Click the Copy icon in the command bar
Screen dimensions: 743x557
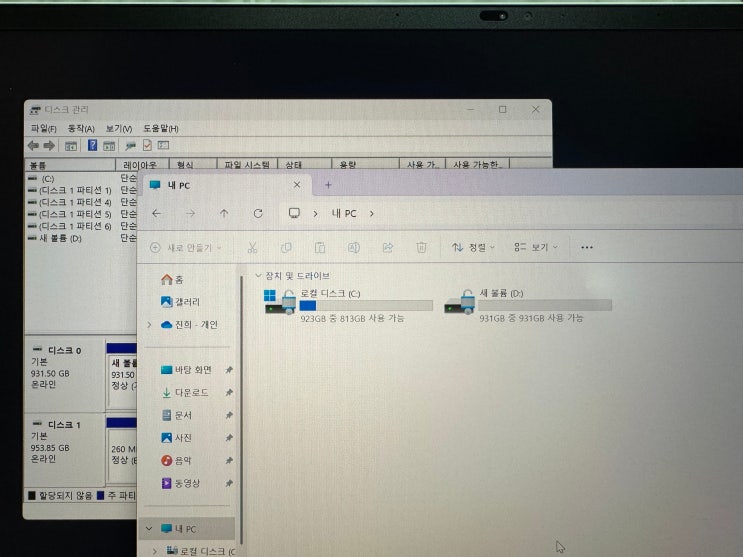(x=286, y=247)
